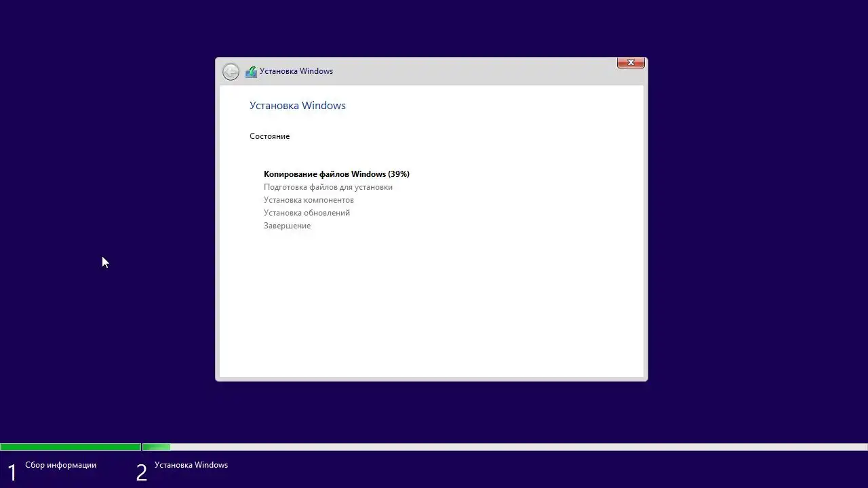Click the completed green progress bar for stage 1

point(71,447)
